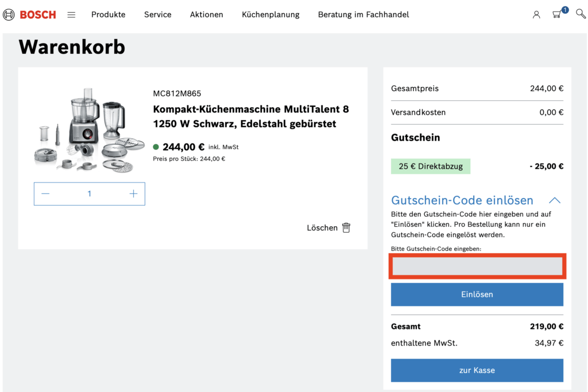Screen dimensions: 588x392
Task: Click the product number MC812M865
Action: tap(177, 94)
